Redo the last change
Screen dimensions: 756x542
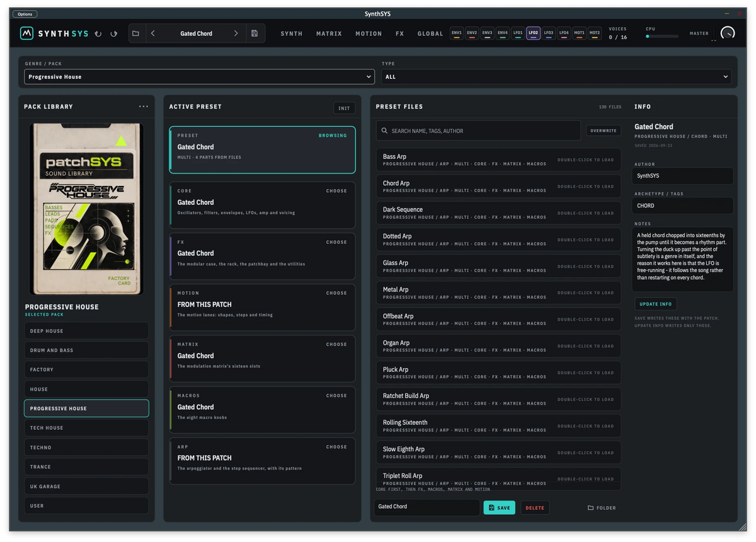(114, 33)
